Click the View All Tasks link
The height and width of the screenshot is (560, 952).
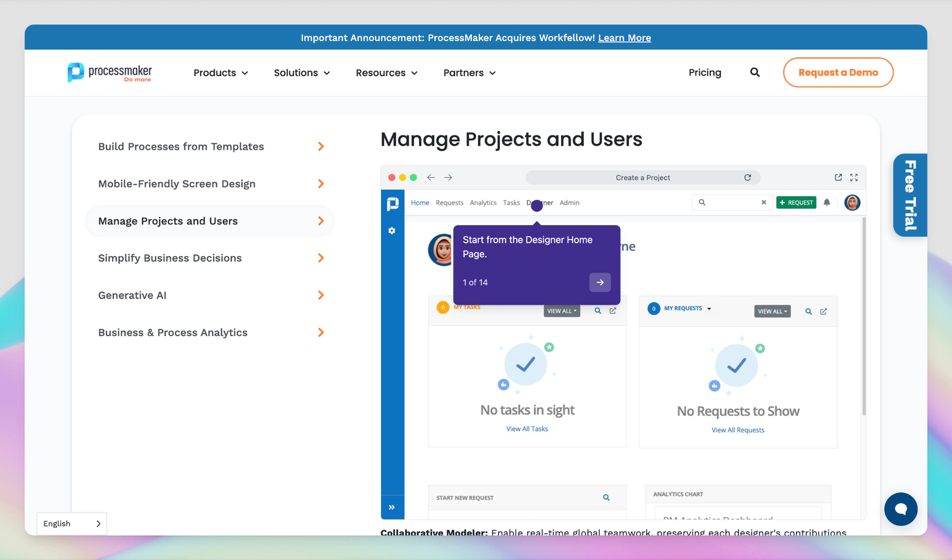[x=527, y=429]
